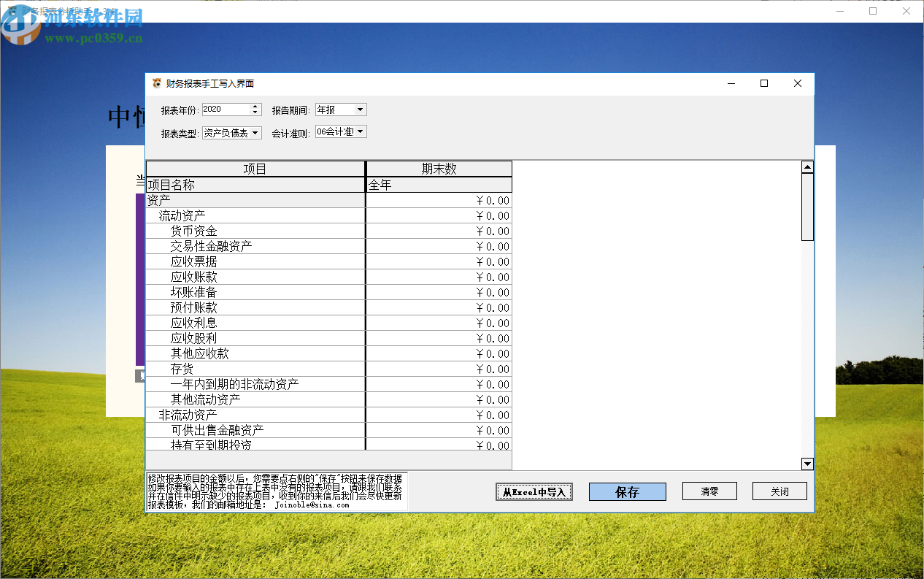This screenshot has height=579, width=924.
Task: Increase 报表年份 with the up stepper arrow
Action: [x=255, y=106]
